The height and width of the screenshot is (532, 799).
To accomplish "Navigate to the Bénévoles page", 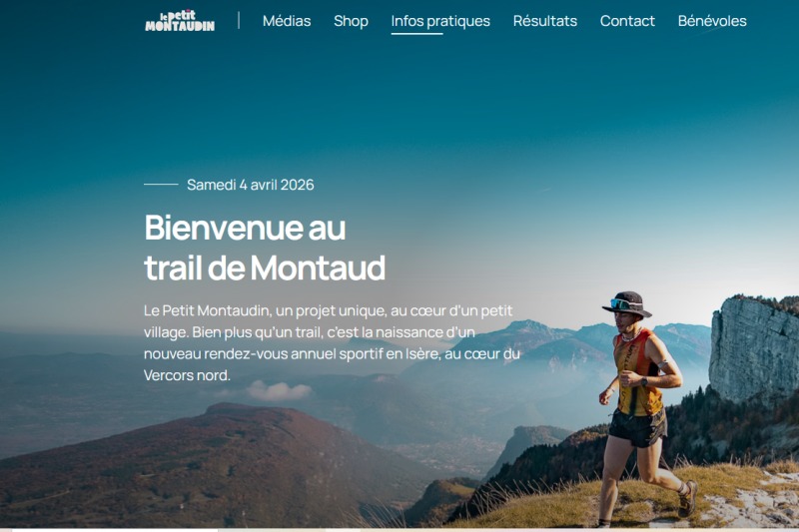I will tap(712, 21).
